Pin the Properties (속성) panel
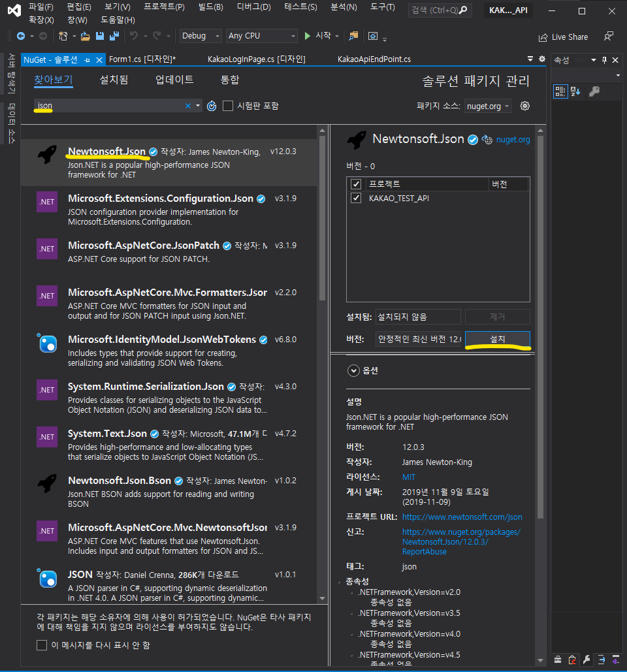 604,60
